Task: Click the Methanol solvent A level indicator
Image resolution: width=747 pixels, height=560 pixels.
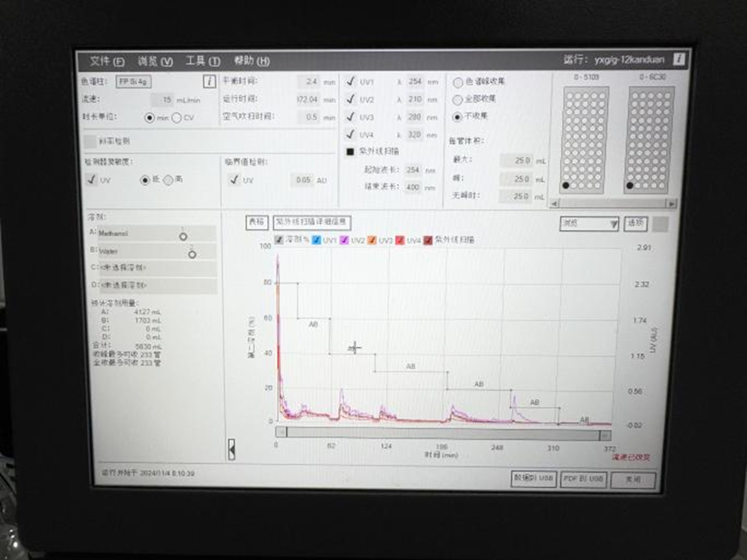Action: pos(183,236)
